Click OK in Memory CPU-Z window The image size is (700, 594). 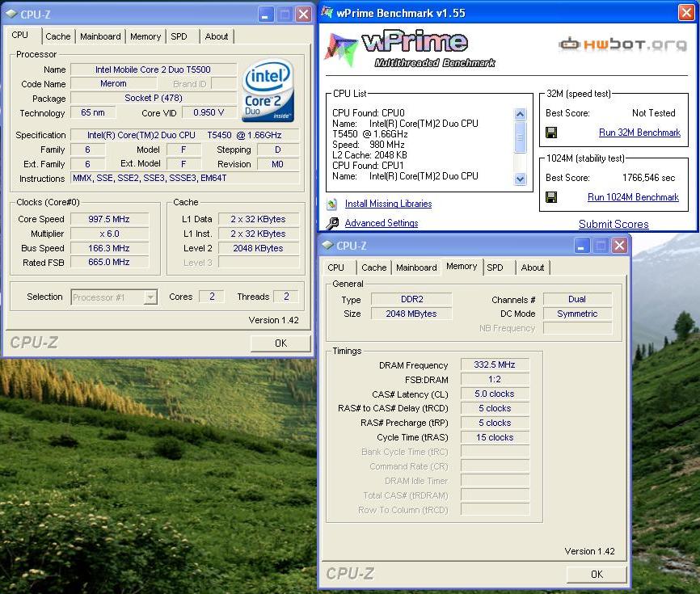597,575
